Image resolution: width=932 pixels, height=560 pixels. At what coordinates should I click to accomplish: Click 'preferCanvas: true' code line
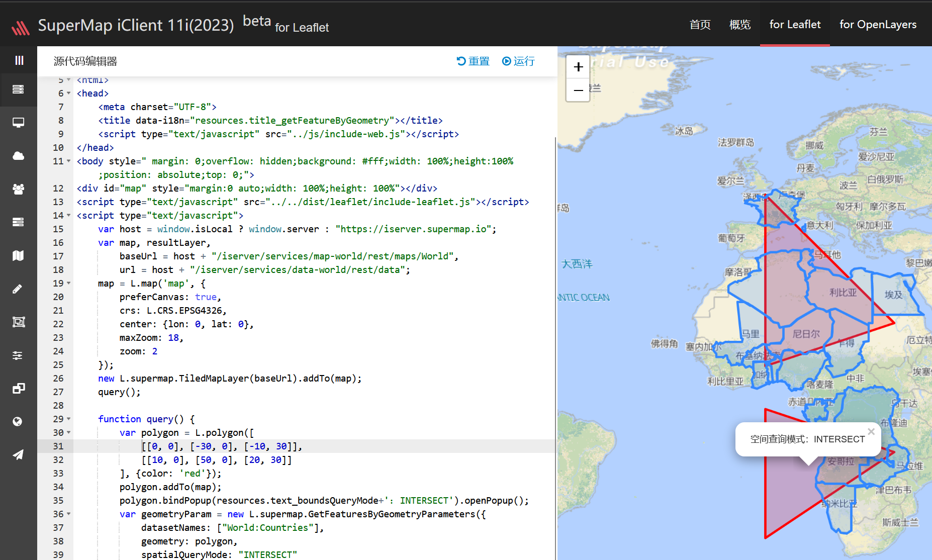(170, 297)
